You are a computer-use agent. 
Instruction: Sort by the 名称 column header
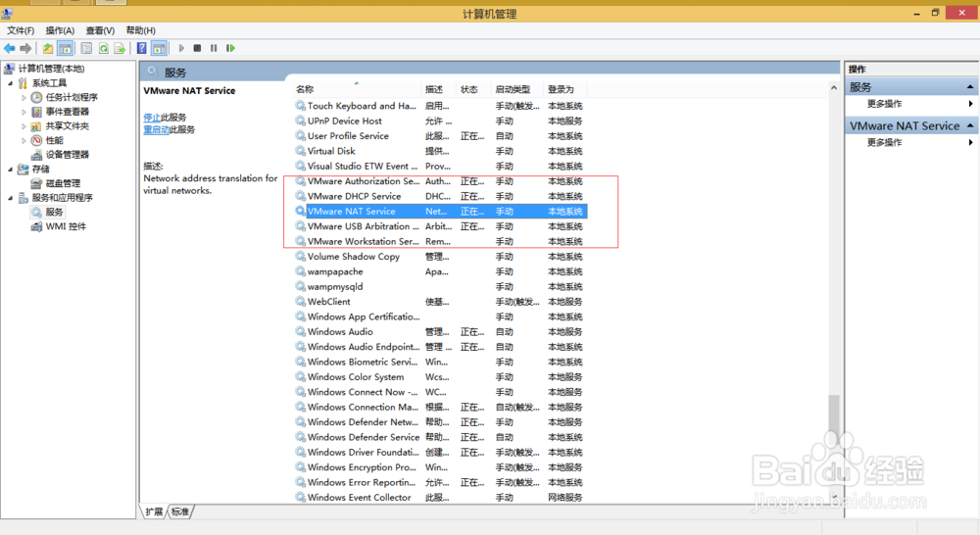tap(357, 89)
